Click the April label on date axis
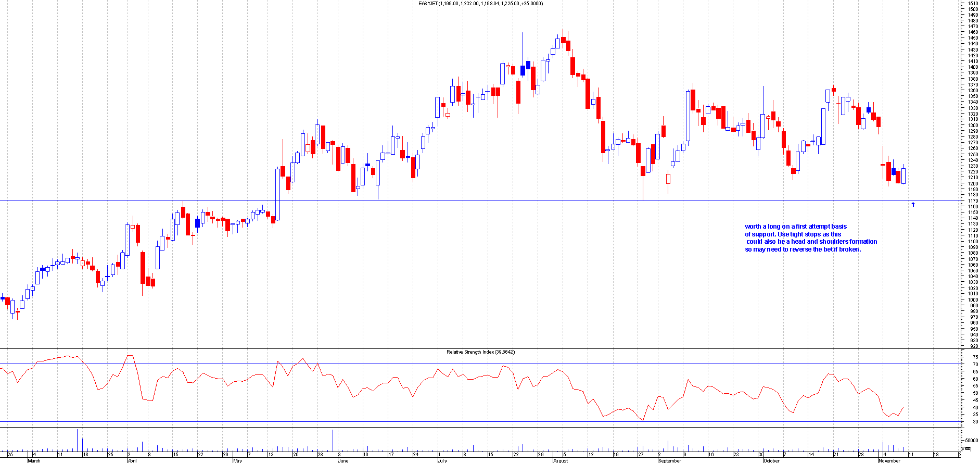Viewport: 980px width, 463px height. pos(132,460)
